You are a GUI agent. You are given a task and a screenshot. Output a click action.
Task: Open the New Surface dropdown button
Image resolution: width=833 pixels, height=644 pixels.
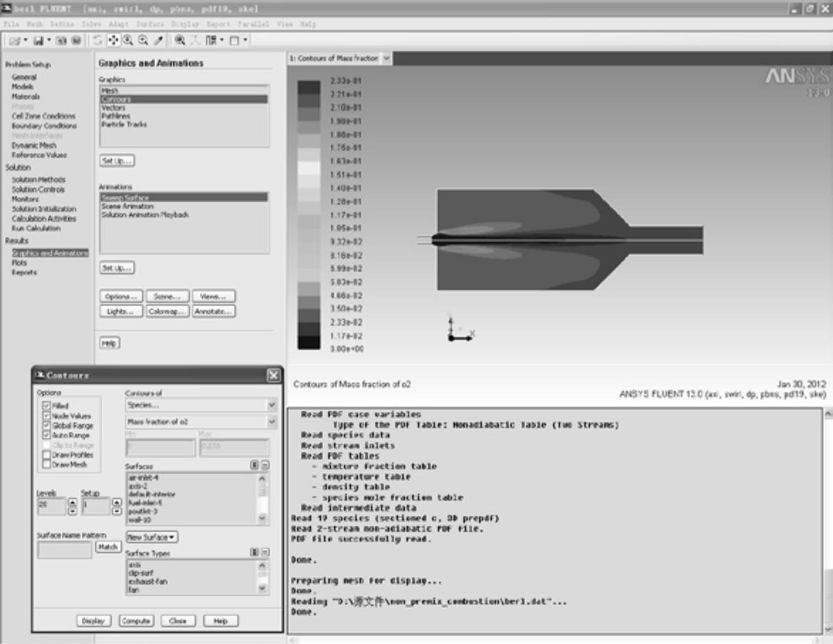pos(152,537)
